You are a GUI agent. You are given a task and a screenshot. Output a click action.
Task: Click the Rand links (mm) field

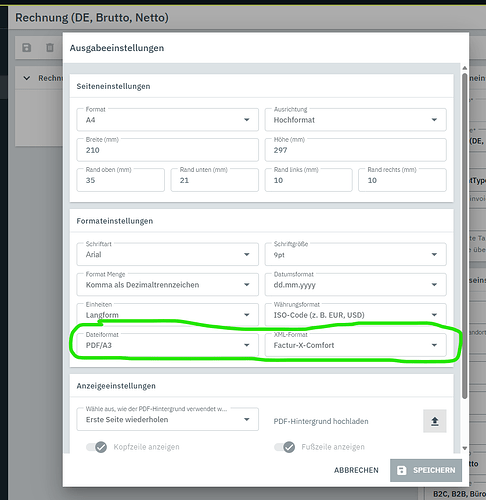click(308, 180)
